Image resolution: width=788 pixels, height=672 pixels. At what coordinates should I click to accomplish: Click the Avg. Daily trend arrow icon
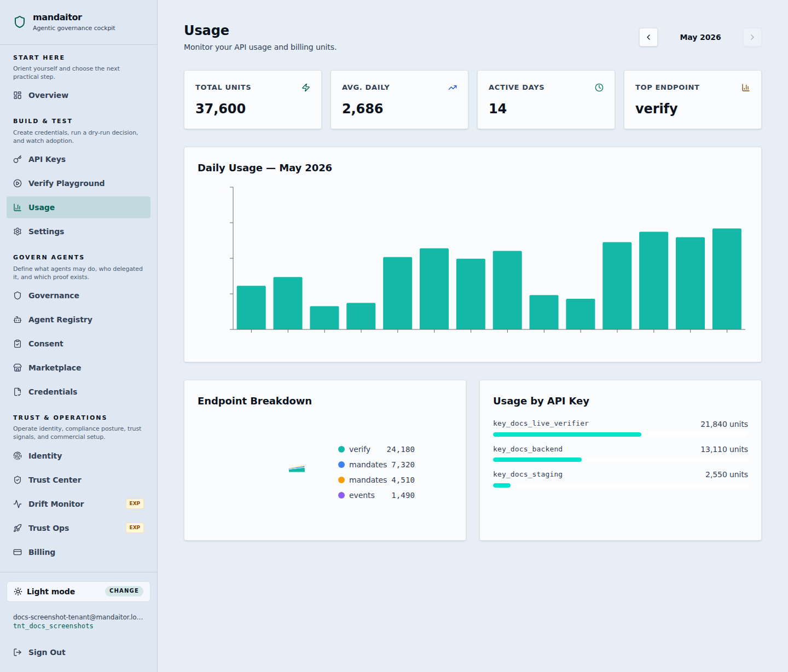click(453, 88)
